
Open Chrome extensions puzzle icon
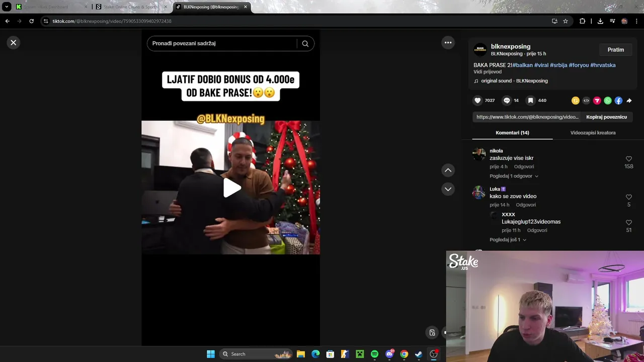click(582, 21)
